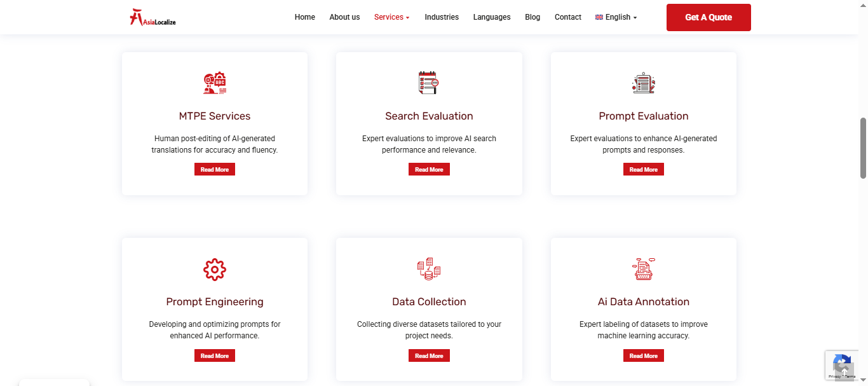868x386 pixels.
Task: Open the Contact page
Action: click(568, 17)
